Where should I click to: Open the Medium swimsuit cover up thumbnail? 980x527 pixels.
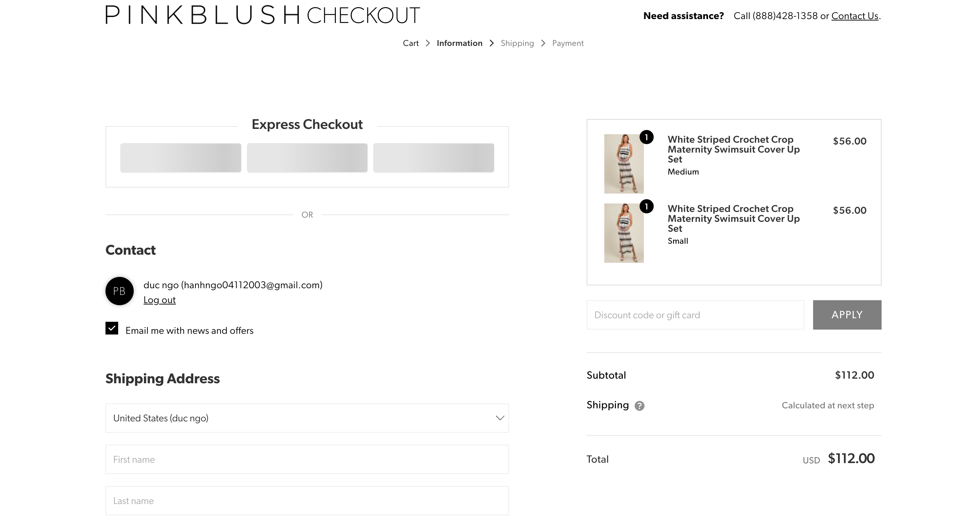pos(624,164)
